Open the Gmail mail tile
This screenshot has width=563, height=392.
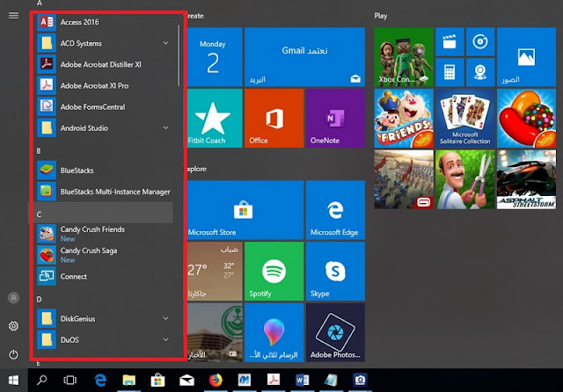point(304,57)
